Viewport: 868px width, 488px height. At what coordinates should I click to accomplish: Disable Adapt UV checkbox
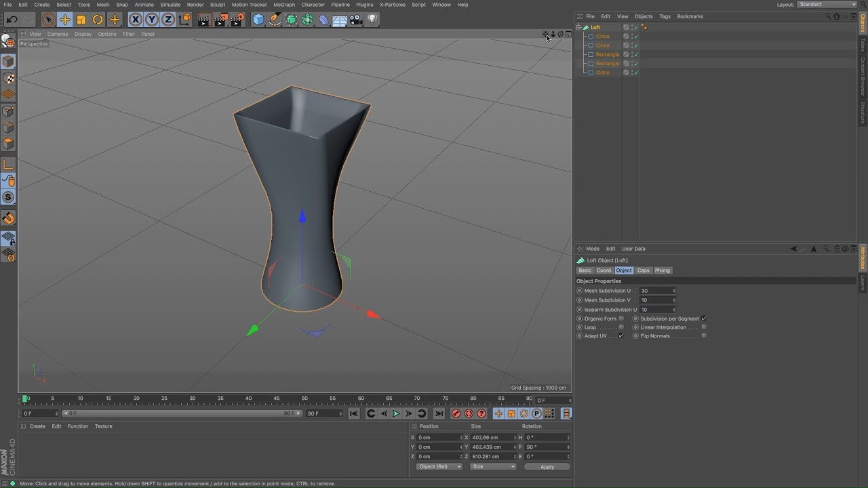621,336
